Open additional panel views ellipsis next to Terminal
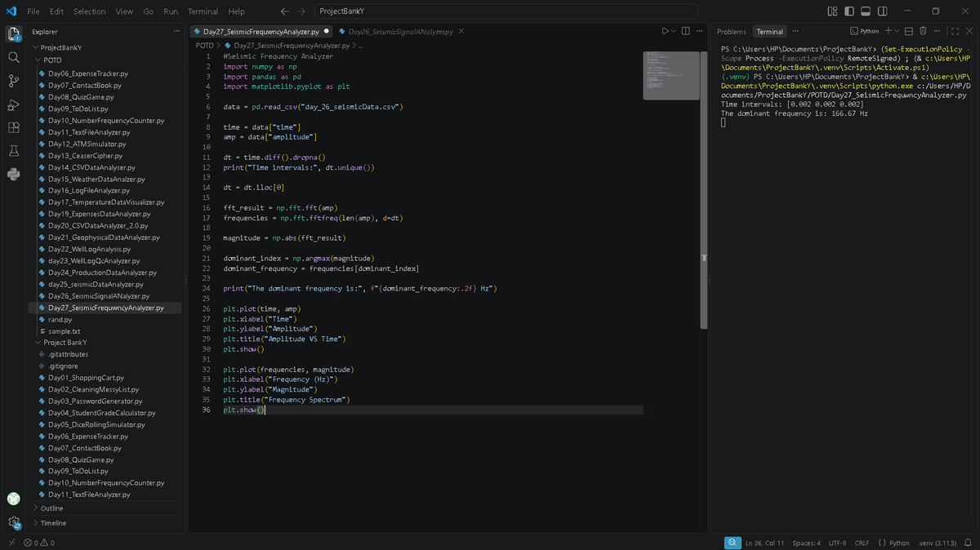The image size is (980, 550). [795, 31]
